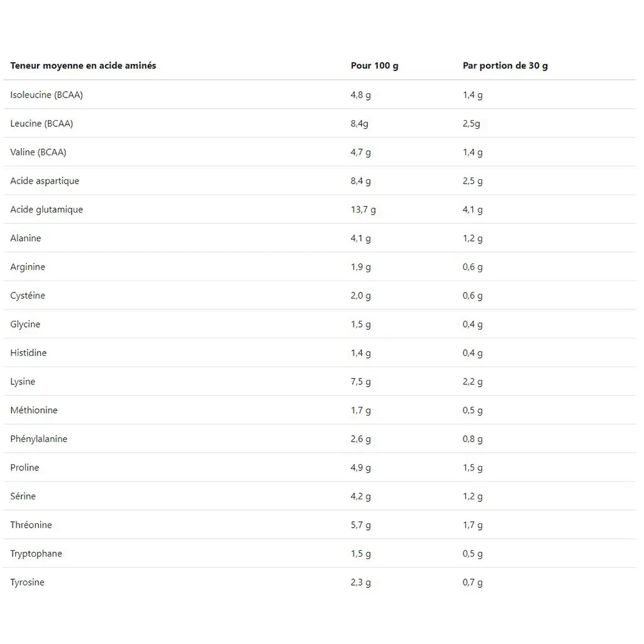Select the Tyrosine 0,7 g portion value
The image size is (644, 644).
pos(473,582)
